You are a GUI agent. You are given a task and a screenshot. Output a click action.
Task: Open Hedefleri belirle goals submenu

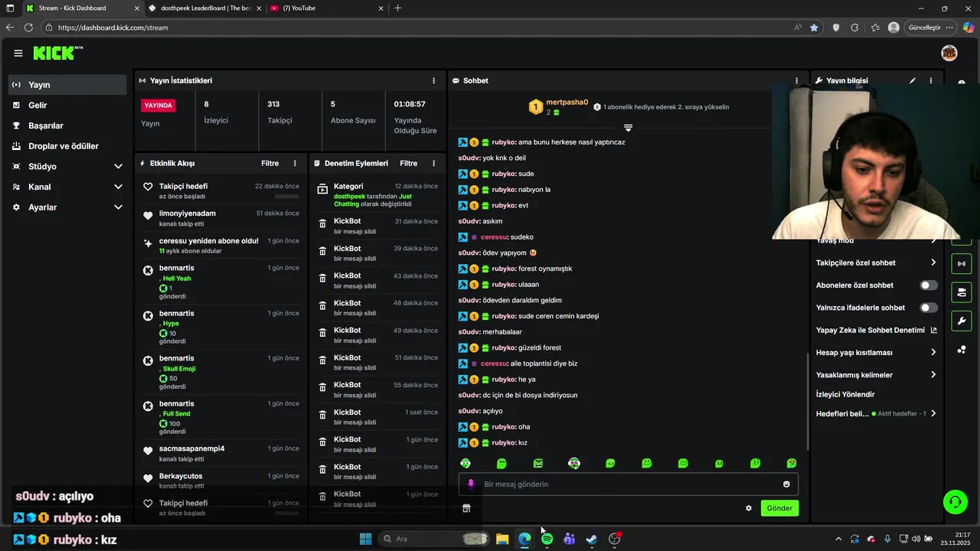(x=877, y=414)
